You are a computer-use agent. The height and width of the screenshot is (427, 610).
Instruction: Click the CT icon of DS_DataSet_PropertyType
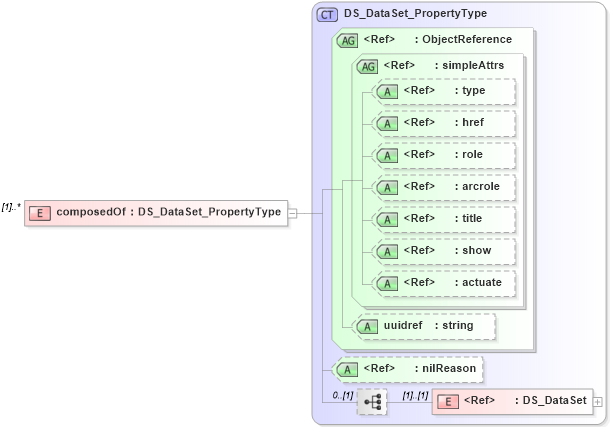(x=327, y=14)
